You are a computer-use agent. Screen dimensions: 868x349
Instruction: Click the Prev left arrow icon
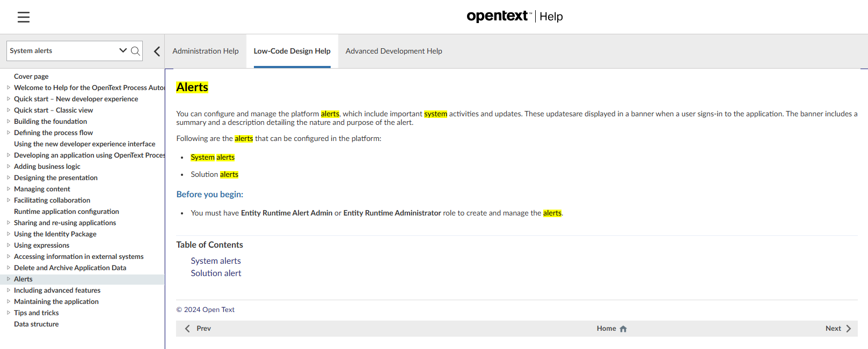(187, 329)
